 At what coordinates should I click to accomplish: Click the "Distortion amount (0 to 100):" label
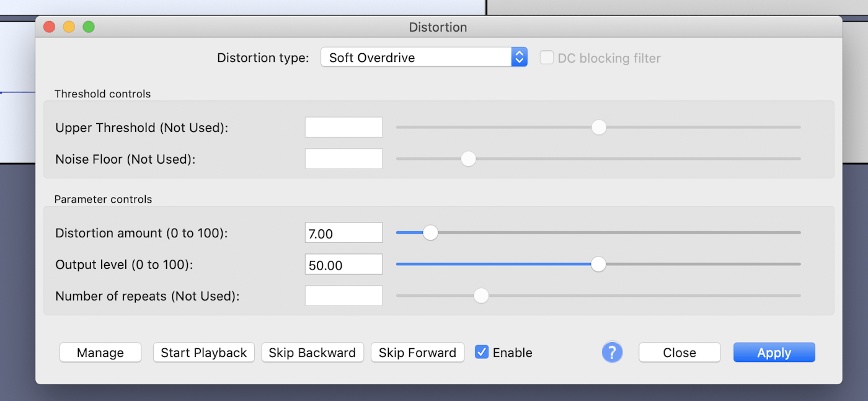click(142, 234)
